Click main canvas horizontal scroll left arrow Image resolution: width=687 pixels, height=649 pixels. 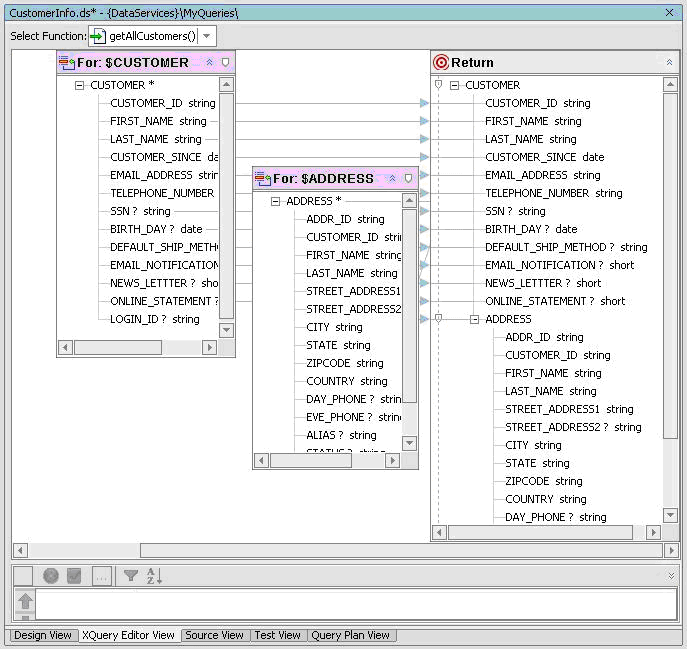21,550
